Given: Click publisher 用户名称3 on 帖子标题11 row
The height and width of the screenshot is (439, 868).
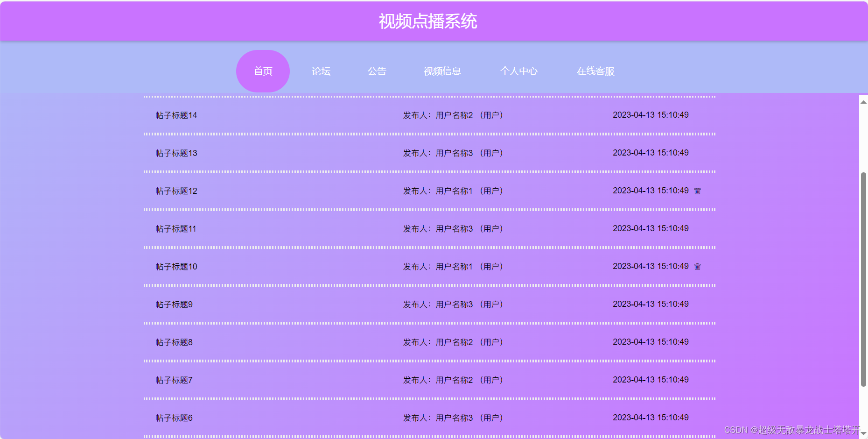Looking at the screenshot, I should tap(454, 229).
